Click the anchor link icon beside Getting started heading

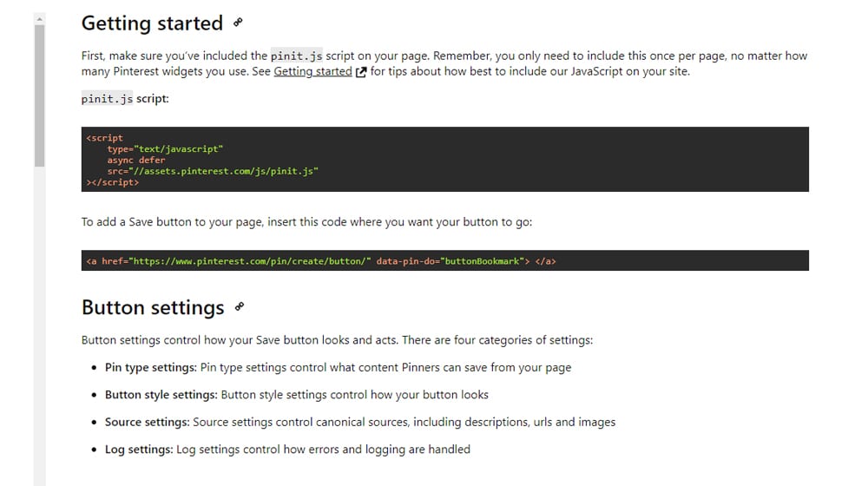click(x=239, y=23)
